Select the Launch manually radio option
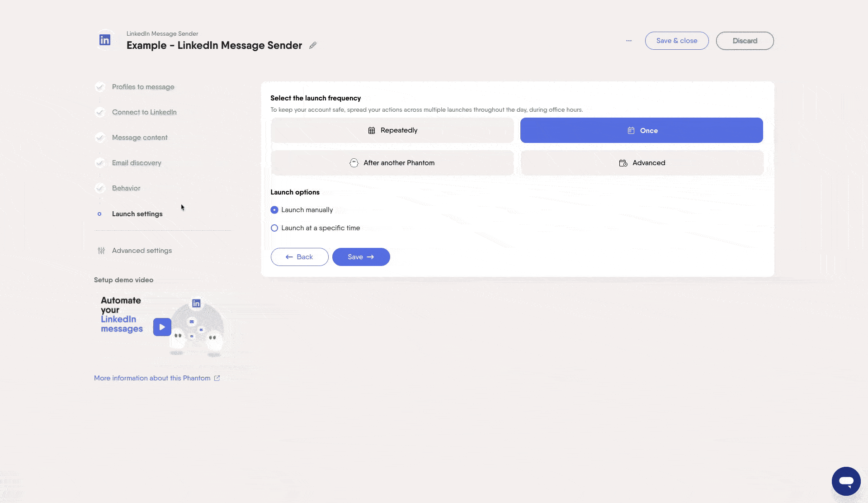Screen dimensions: 868x503 pos(274,210)
